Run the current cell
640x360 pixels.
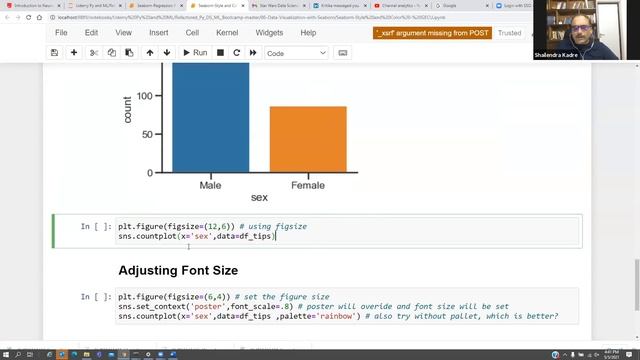[x=195, y=53]
